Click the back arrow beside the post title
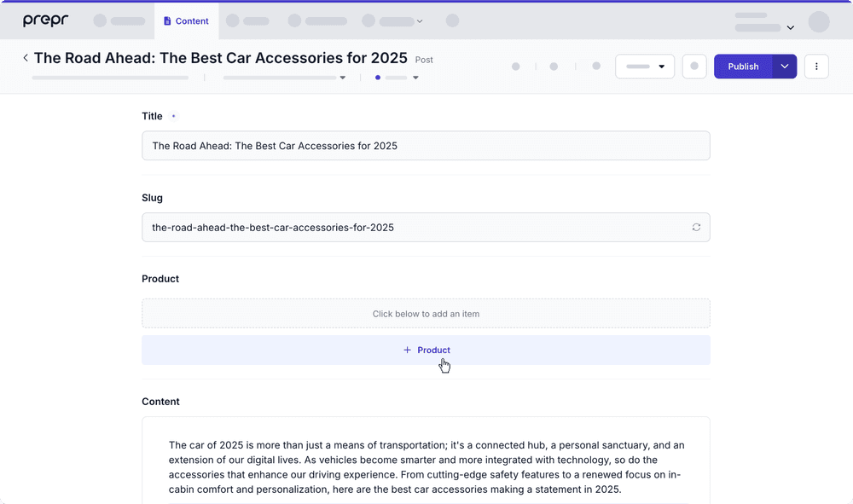This screenshot has height=504, width=853. click(26, 58)
